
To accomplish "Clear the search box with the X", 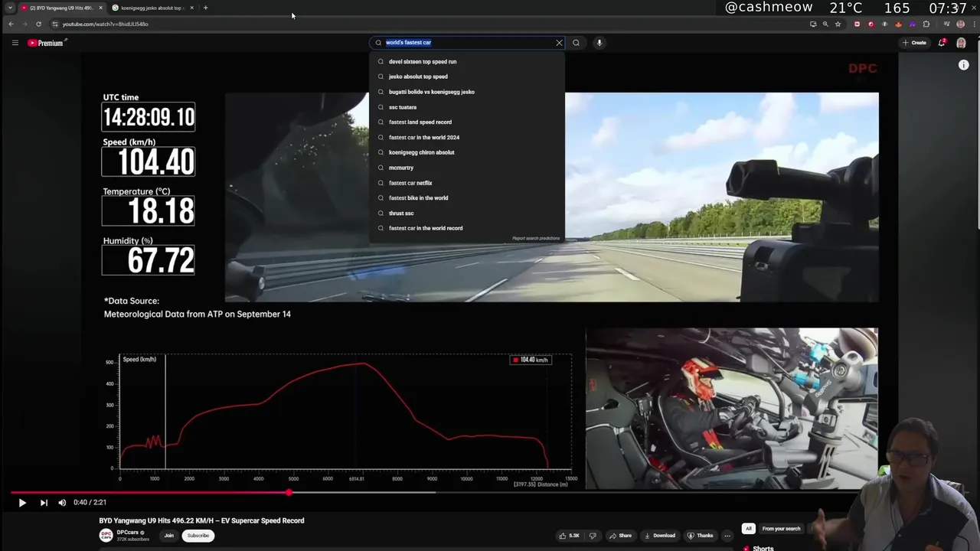I will click(559, 43).
